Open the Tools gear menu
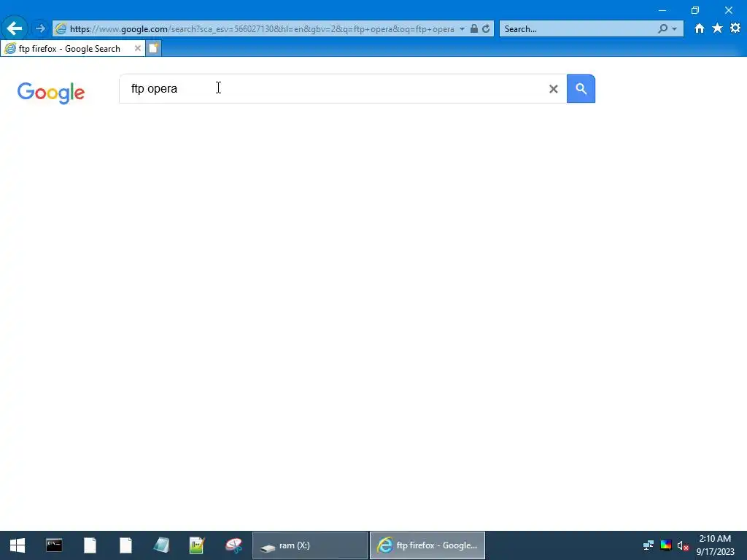747x560 pixels. tap(735, 28)
